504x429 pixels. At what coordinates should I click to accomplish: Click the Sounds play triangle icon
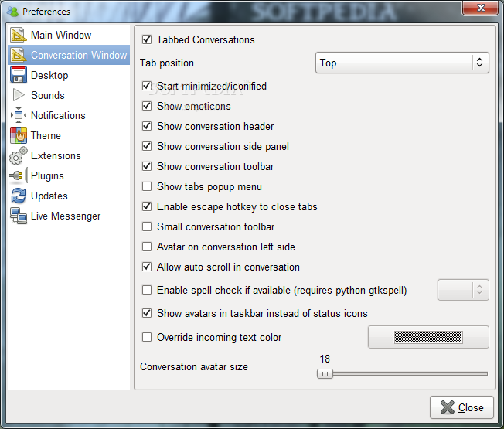click(19, 95)
